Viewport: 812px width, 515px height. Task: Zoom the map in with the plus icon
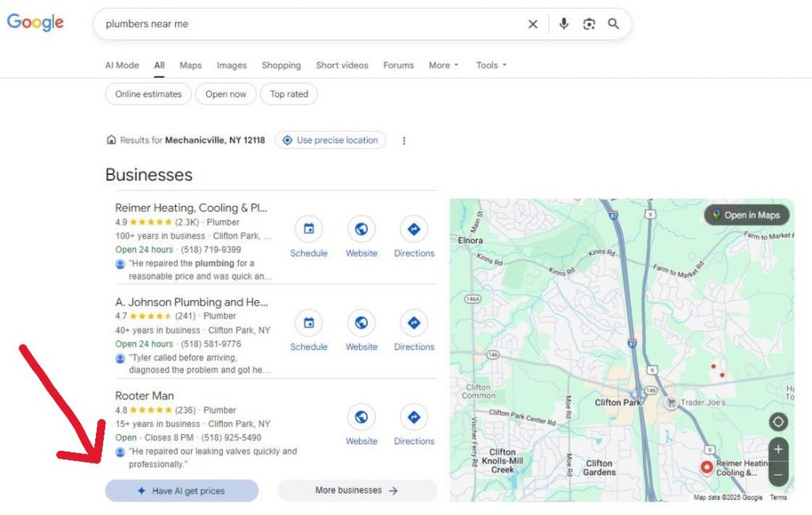[x=778, y=449]
